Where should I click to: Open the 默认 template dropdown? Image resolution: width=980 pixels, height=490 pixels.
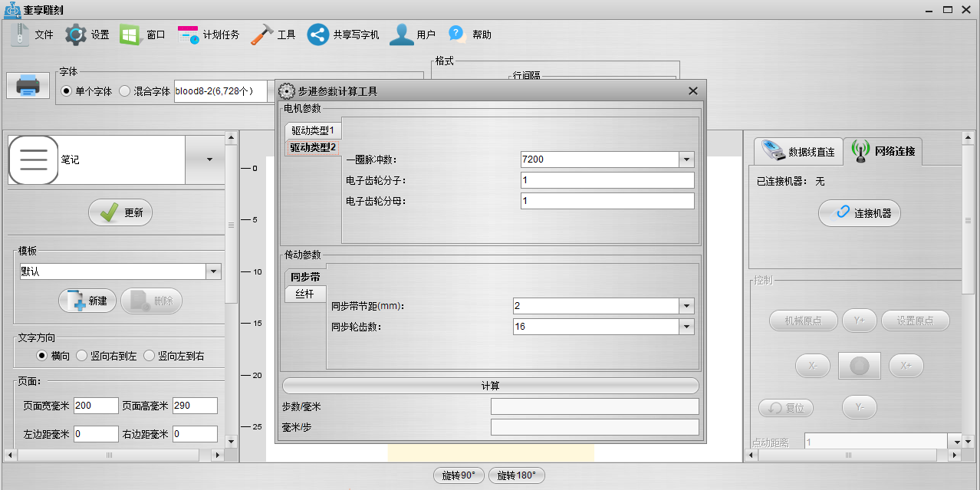pyautogui.click(x=213, y=271)
